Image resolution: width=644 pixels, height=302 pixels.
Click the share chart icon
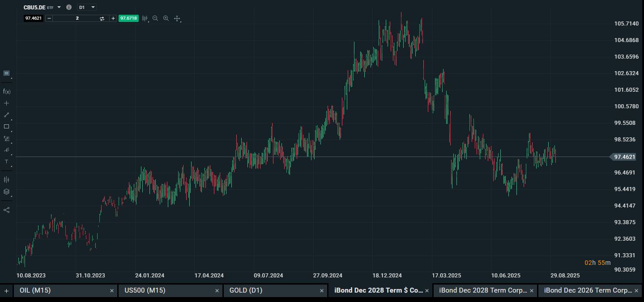coord(7,210)
